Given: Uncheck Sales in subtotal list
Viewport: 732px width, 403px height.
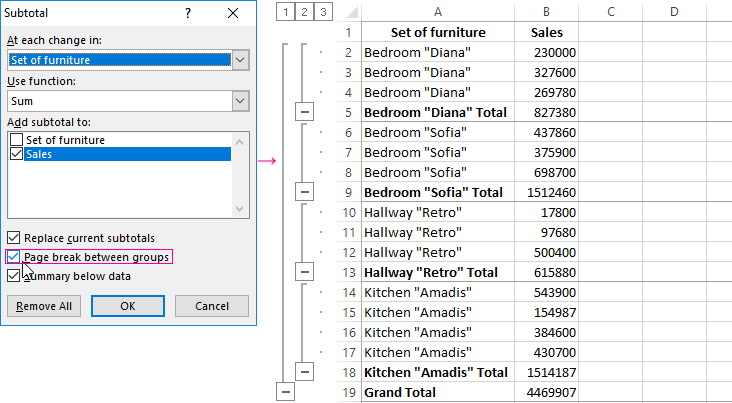Looking at the screenshot, I should 15,154.
